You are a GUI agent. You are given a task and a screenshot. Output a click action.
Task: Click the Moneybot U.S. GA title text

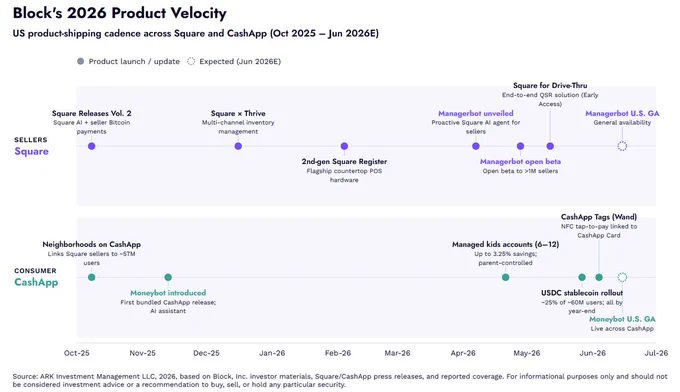[622, 319]
